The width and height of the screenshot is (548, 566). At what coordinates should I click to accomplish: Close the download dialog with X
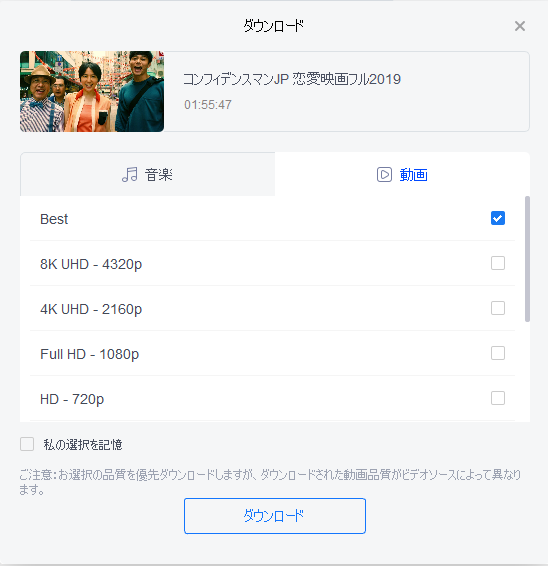[x=520, y=26]
